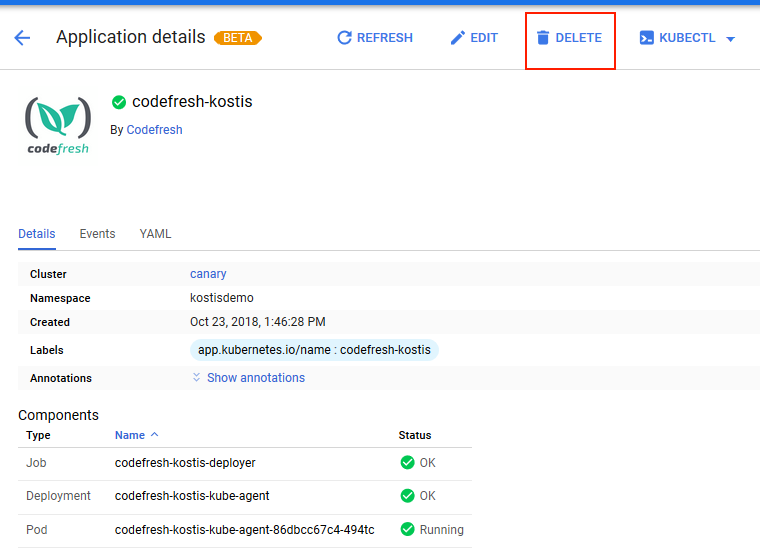Switch to the Events tab

click(97, 234)
